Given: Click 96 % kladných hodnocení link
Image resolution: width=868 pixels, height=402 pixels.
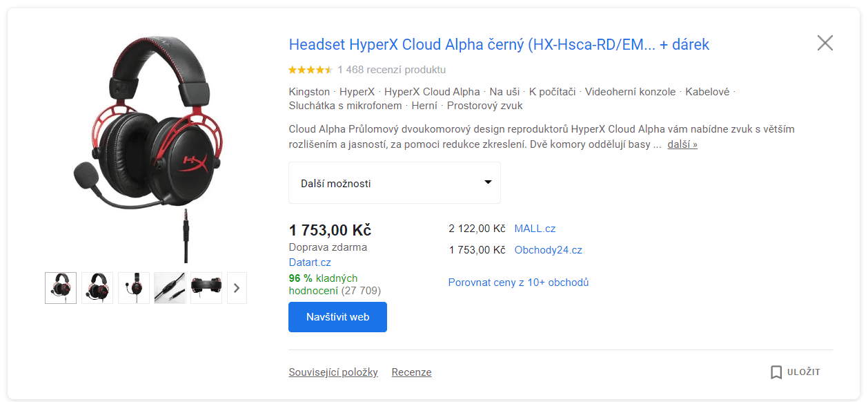Looking at the screenshot, I should pos(323,285).
